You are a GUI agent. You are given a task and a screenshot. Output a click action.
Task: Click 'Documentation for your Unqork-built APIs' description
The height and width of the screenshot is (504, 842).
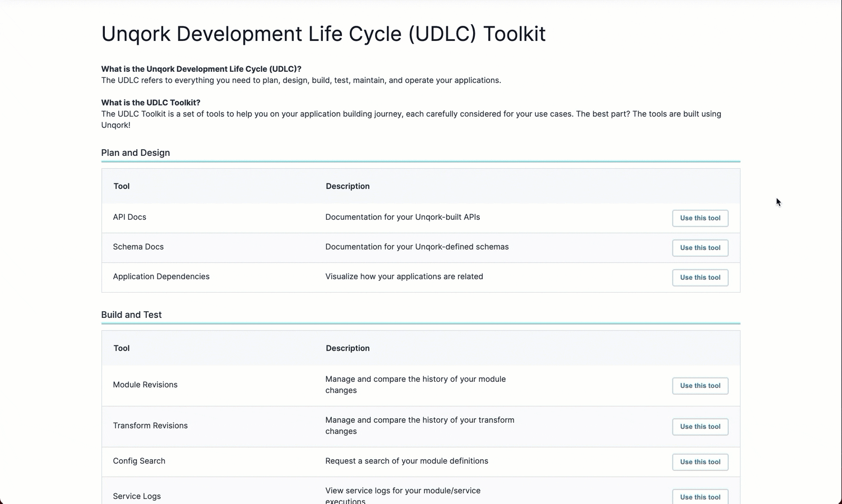pos(403,217)
